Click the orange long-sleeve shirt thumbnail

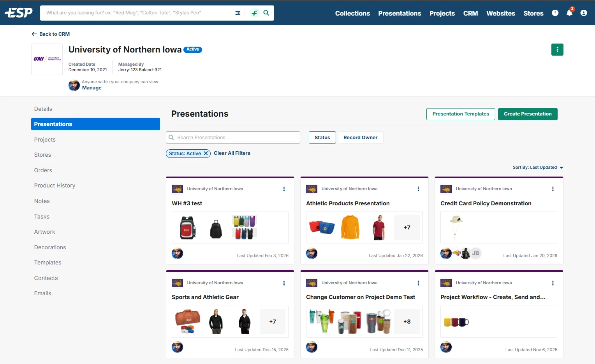tap(350, 227)
